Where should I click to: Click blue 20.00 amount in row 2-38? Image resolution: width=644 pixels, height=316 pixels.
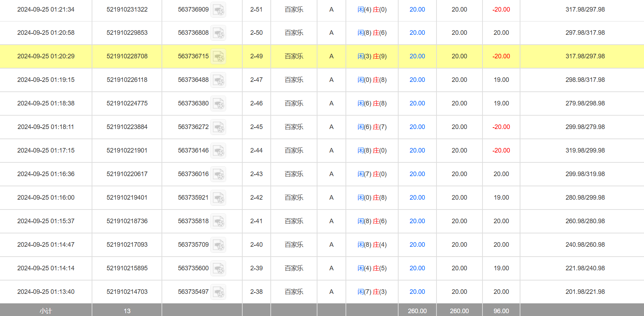417,292
